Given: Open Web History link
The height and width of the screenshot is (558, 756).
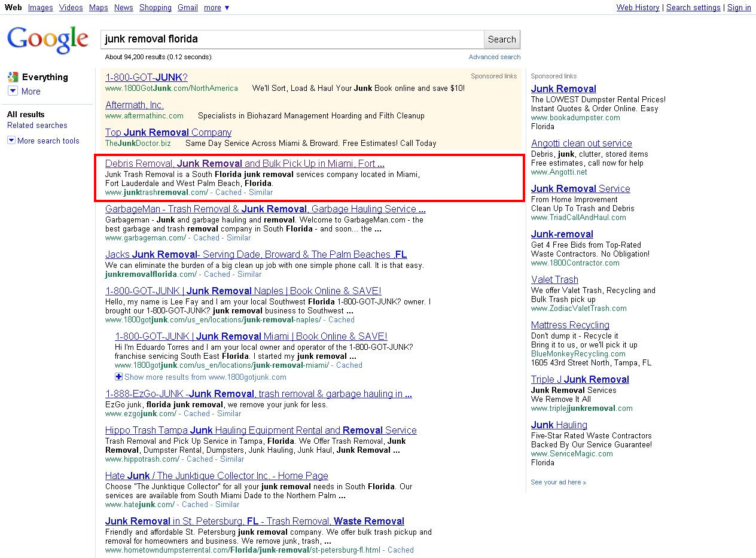Looking at the screenshot, I should point(638,7).
